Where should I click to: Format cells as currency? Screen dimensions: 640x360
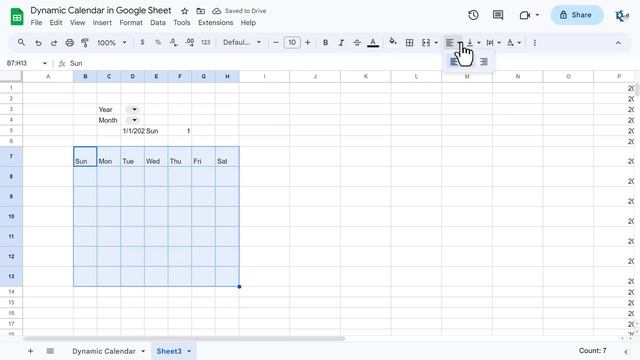142,42
